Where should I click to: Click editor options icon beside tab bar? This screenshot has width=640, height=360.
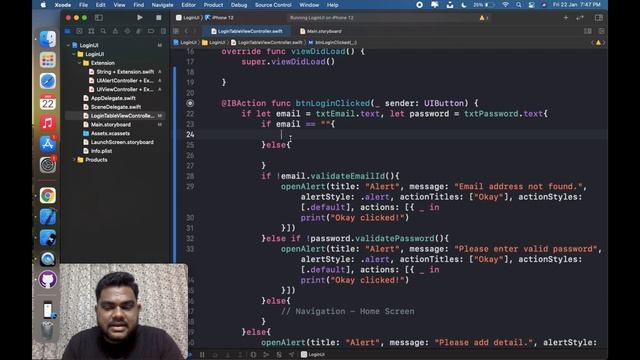(x=588, y=31)
